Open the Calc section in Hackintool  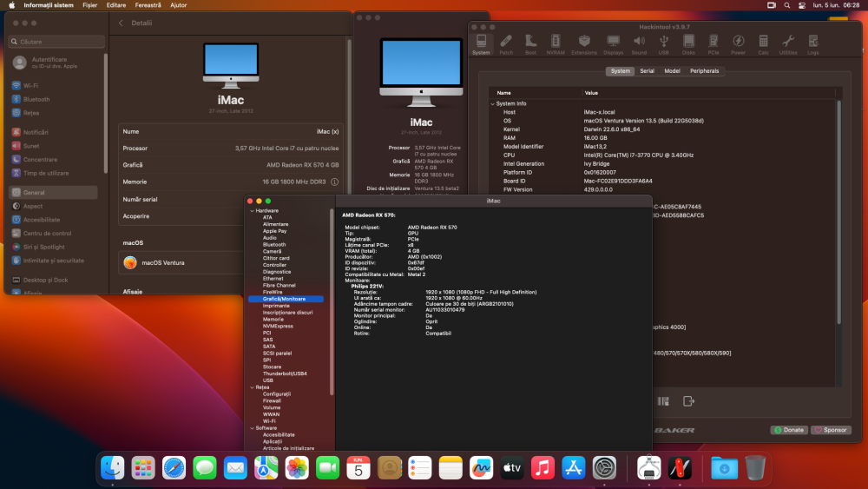tap(763, 44)
